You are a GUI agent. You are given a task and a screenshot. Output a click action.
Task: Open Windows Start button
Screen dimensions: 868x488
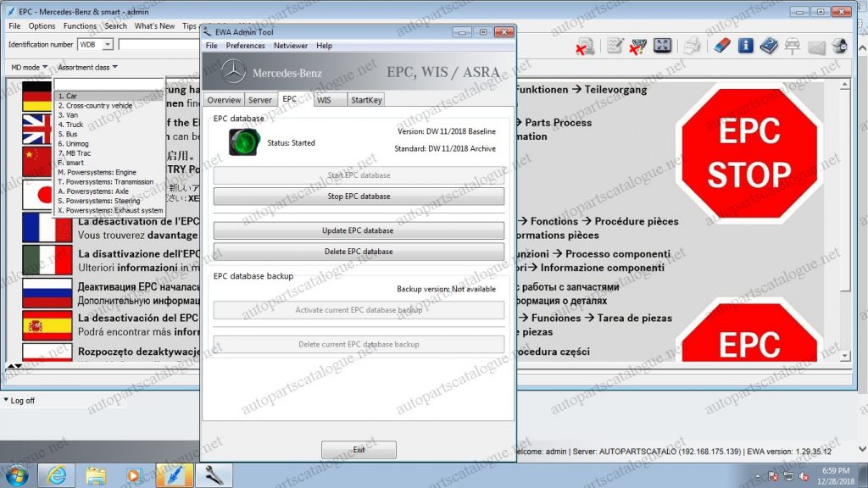[17, 475]
